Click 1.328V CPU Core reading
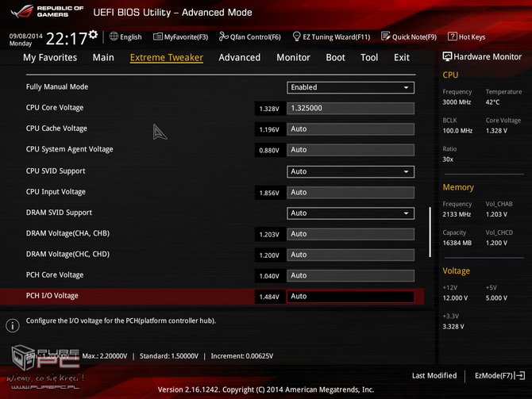 pos(269,109)
